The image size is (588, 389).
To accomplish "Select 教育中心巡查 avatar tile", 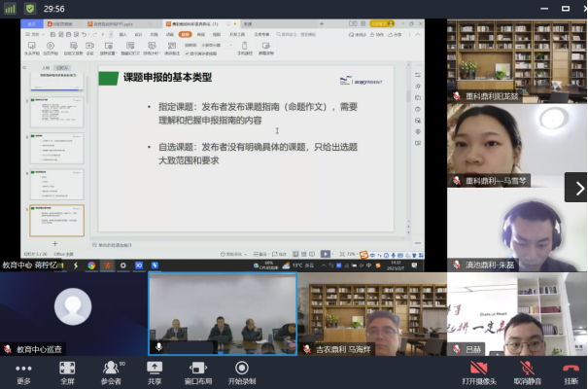I will (73, 313).
